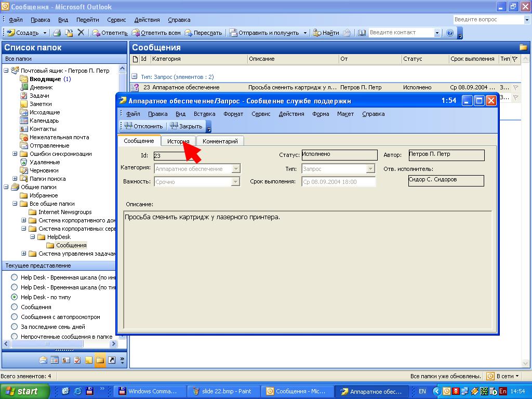This screenshot has height=399, width=532.
Task: Select Help Desk - Временная шкала (по ин view
Action: [14, 277]
